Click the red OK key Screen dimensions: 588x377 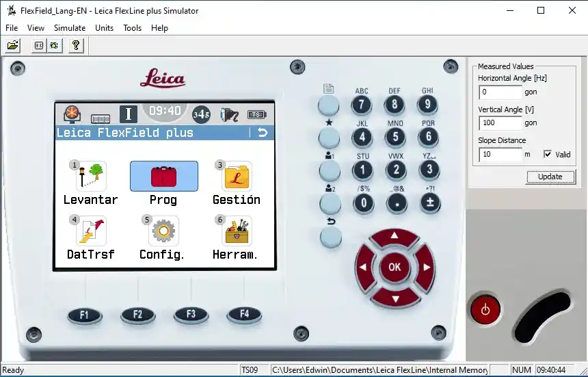tap(395, 267)
